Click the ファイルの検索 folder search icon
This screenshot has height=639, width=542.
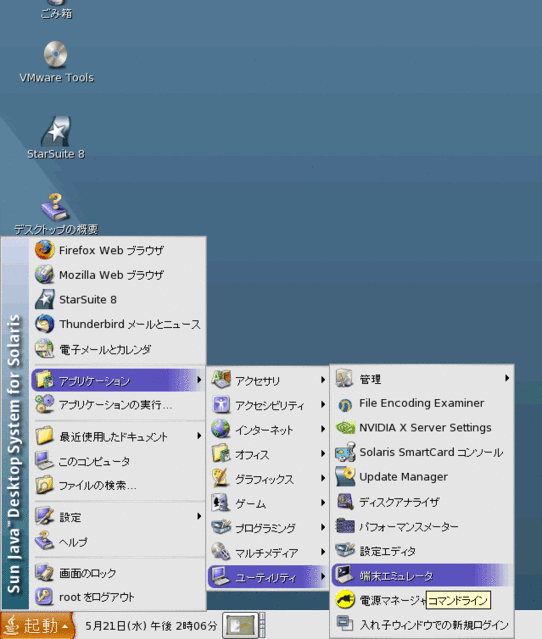(44, 485)
